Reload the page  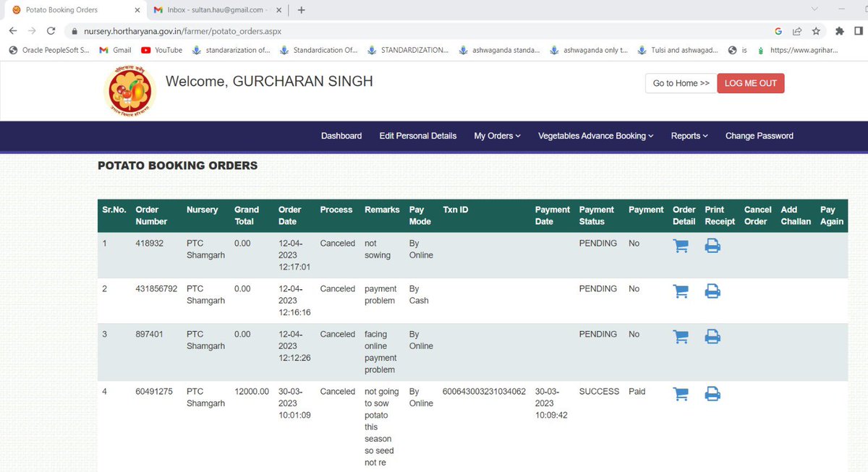51,31
